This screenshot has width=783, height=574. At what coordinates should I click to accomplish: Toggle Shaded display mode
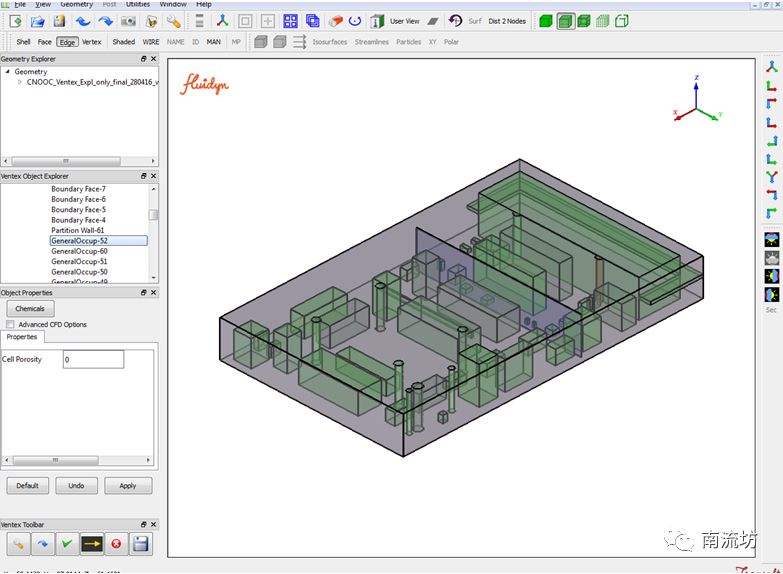pos(123,42)
